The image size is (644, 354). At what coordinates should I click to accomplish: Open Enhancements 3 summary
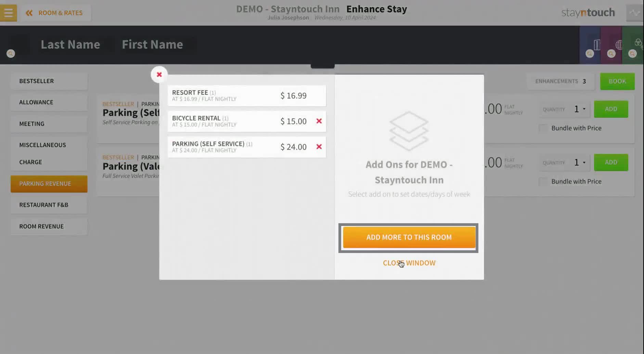point(561,81)
